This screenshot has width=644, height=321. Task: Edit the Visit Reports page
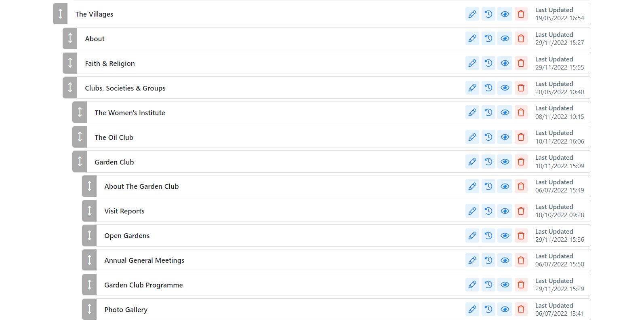pyautogui.click(x=472, y=211)
